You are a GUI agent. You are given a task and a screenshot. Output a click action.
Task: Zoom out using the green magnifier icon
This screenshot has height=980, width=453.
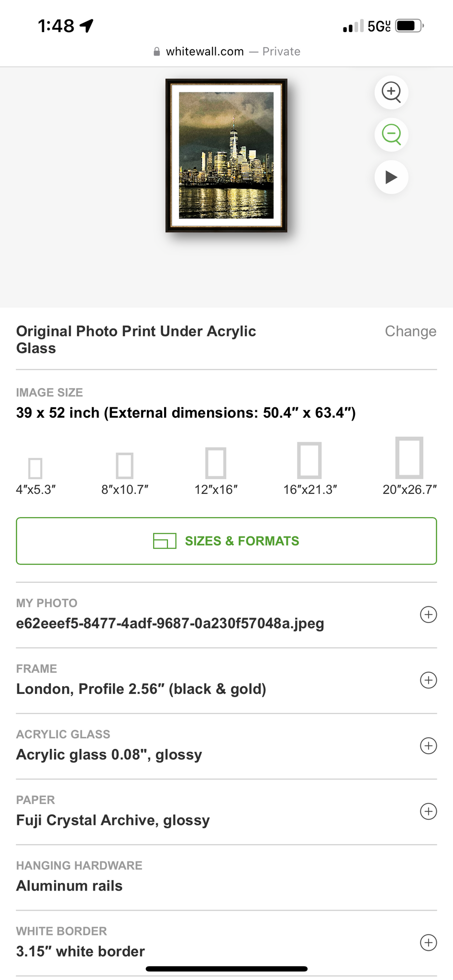click(391, 134)
